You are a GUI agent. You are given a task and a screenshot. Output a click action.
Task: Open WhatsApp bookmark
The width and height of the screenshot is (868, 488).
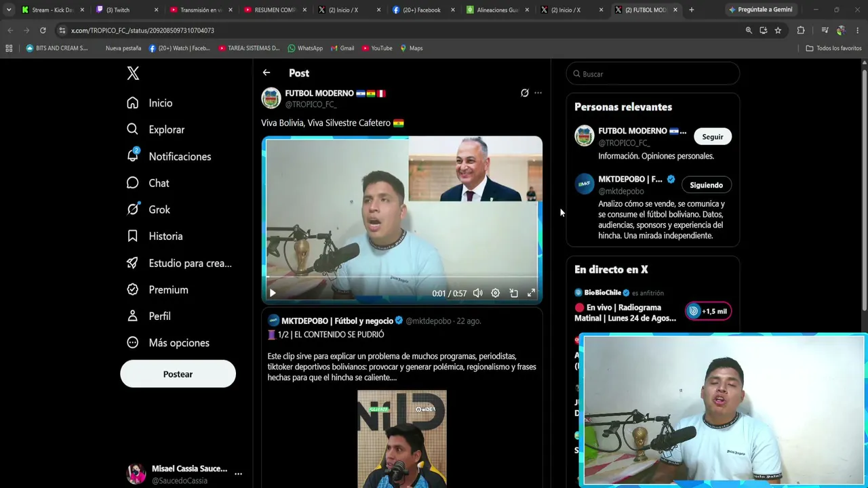click(305, 48)
